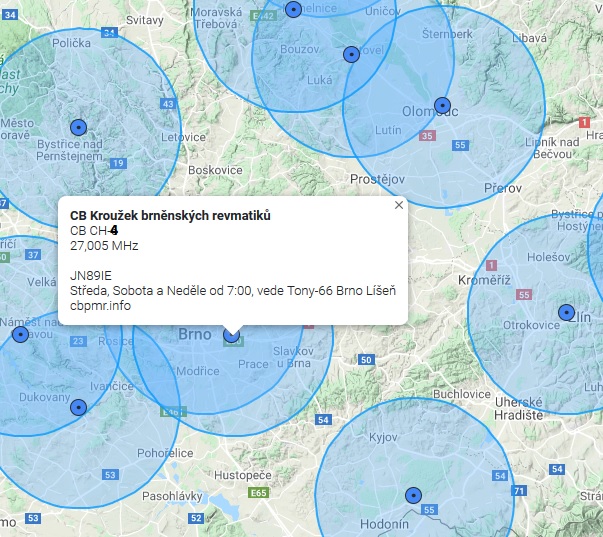Click the Šternberk town label
Viewport: 603px width, 537px height.
(x=447, y=34)
